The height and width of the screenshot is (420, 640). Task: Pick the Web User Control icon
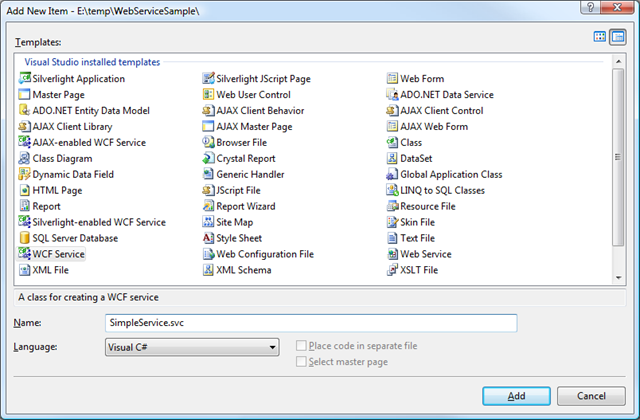coord(209,94)
